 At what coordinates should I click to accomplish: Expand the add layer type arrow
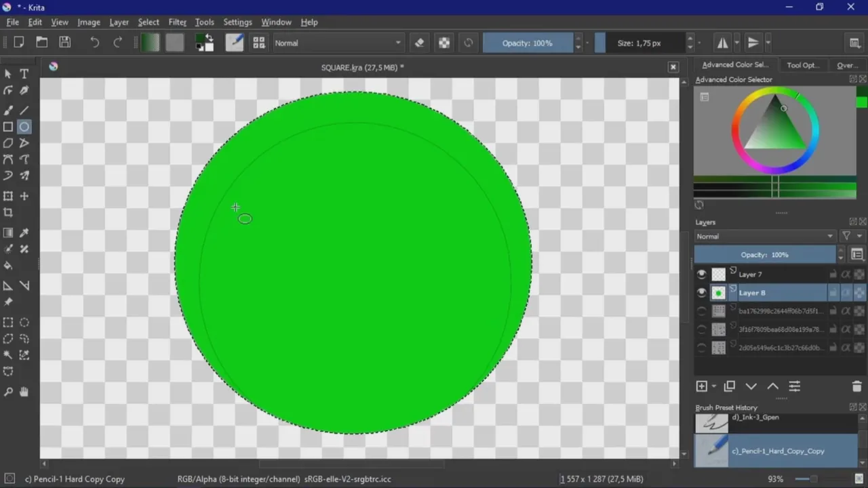pyautogui.click(x=714, y=386)
